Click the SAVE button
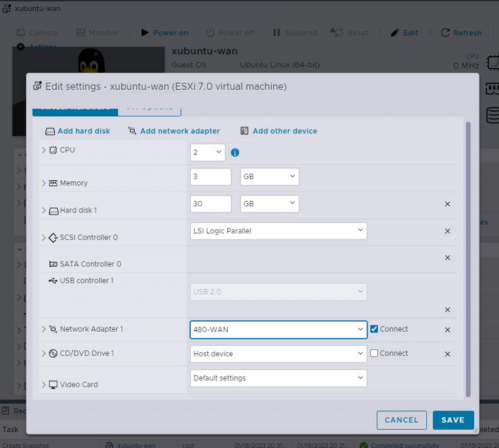Image resolution: width=499 pixels, height=448 pixels. point(453,420)
